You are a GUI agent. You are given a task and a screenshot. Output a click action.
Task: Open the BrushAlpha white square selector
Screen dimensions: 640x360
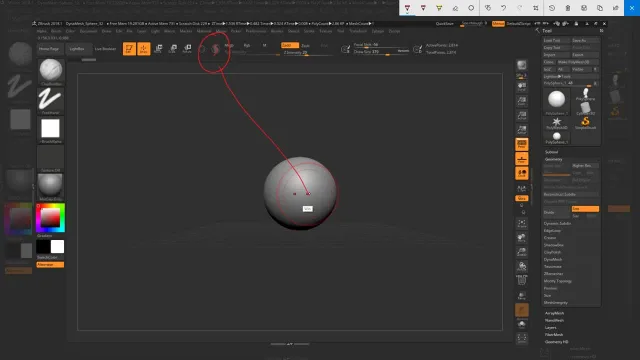click(51, 130)
